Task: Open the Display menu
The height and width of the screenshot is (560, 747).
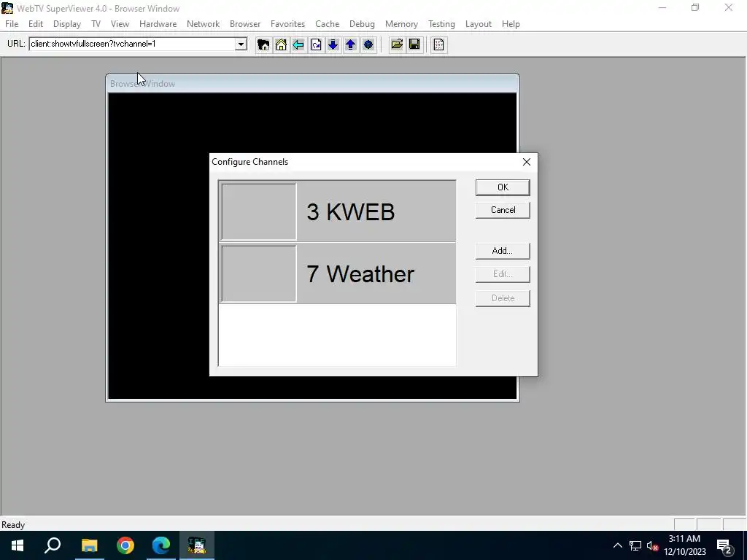Action: point(66,24)
